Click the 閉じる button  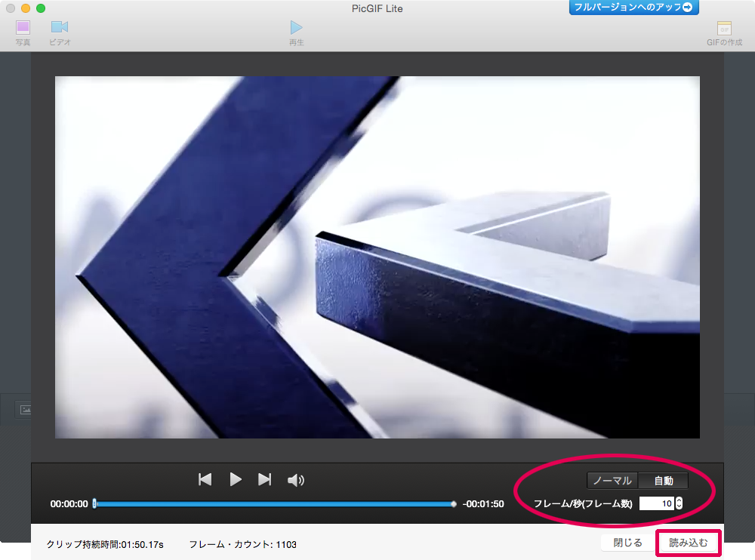(627, 543)
